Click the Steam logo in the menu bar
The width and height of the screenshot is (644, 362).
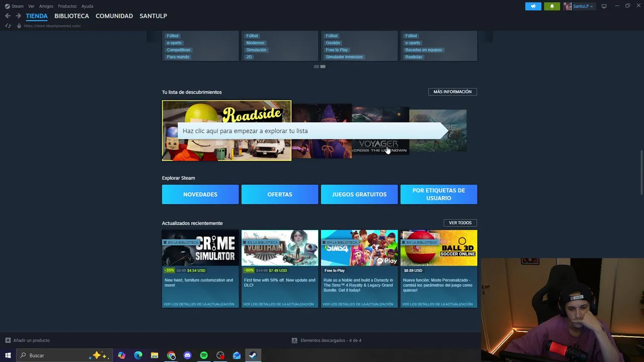pyautogui.click(x=7, y=6)
